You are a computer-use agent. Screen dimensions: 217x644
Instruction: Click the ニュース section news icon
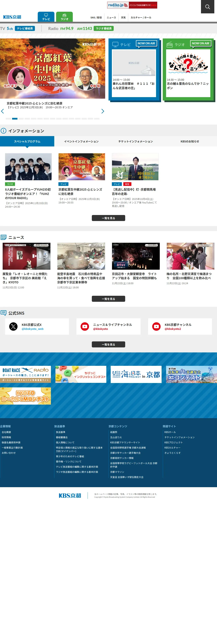4,237
